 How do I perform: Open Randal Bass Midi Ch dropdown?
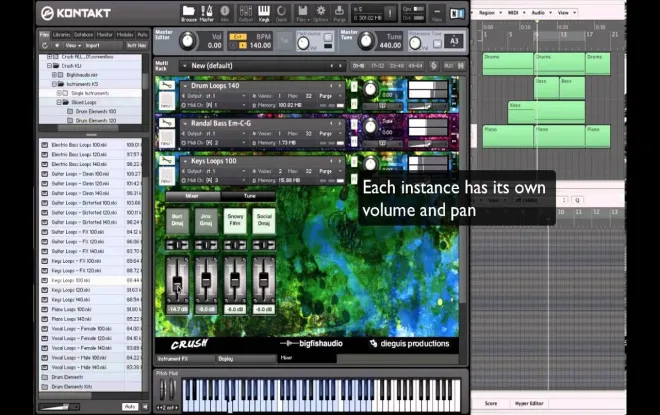click(243, 143)
